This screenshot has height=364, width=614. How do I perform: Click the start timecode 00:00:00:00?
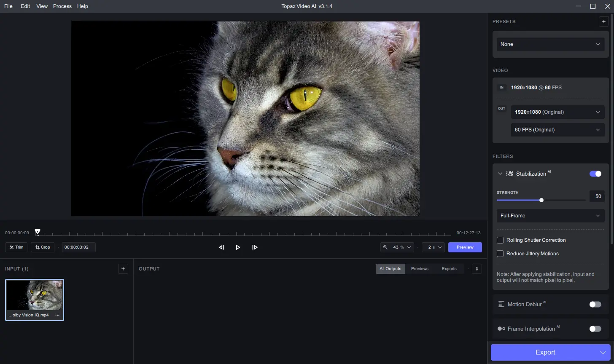(17, 233)
